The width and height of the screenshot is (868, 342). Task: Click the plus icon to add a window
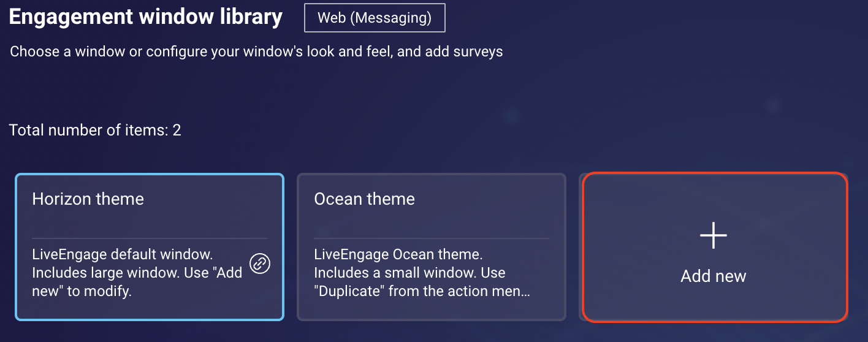[x=714, y=236]
